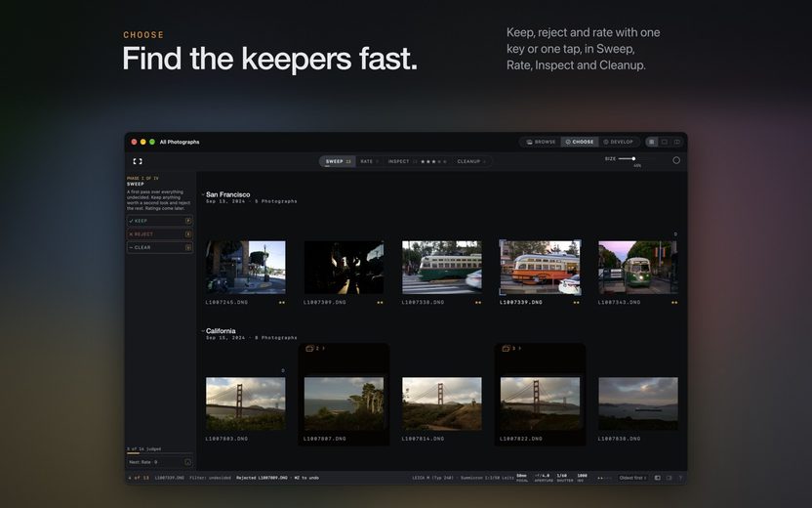Click the circle icon beside size slider
This screenshot has width=812, height=508.
coord(676,160)
